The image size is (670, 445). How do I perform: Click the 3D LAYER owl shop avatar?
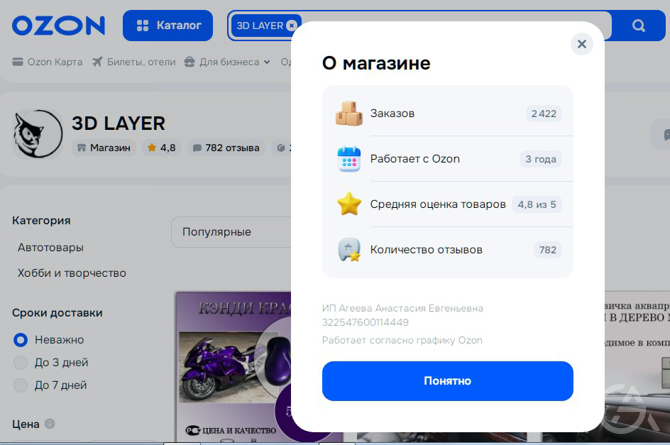38,134
